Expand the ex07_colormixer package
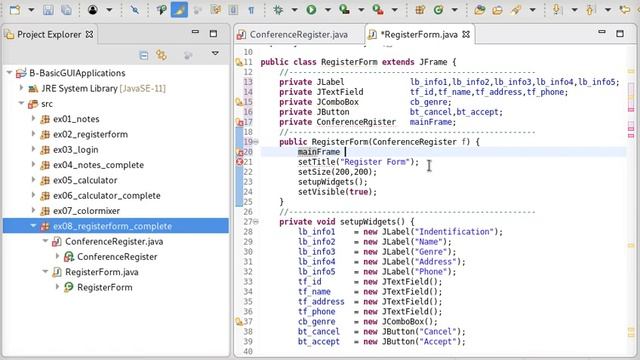 33,211
